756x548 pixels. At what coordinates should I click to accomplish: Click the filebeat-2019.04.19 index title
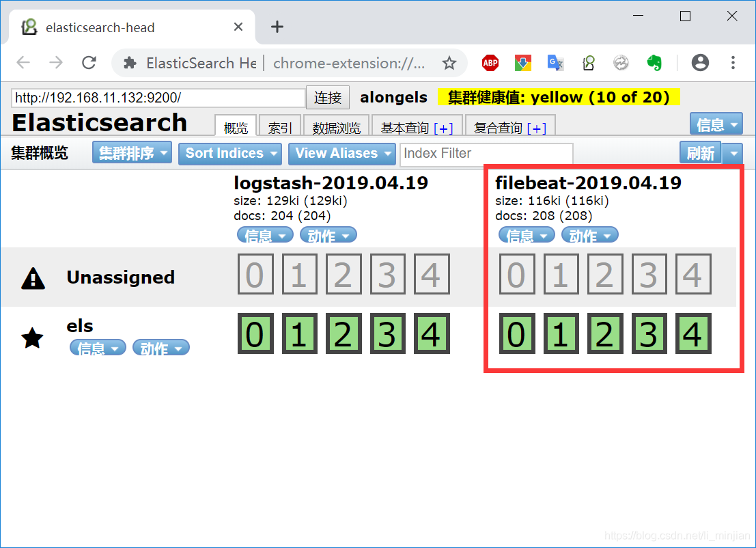coord(588,183)
